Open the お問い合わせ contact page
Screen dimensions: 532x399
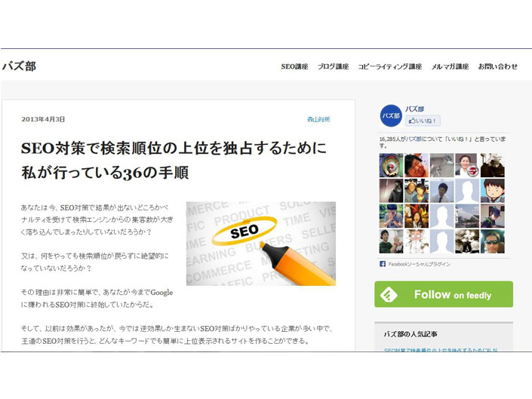tap(498, 67)
